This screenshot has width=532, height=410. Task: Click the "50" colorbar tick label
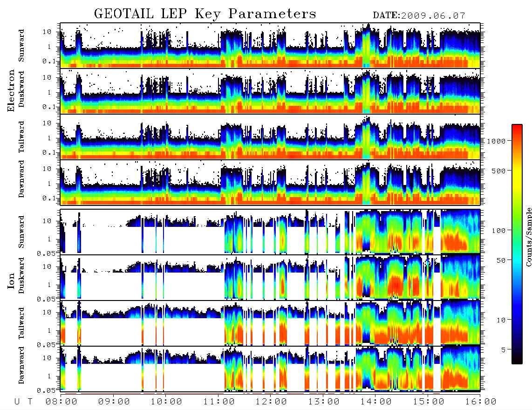501,260
